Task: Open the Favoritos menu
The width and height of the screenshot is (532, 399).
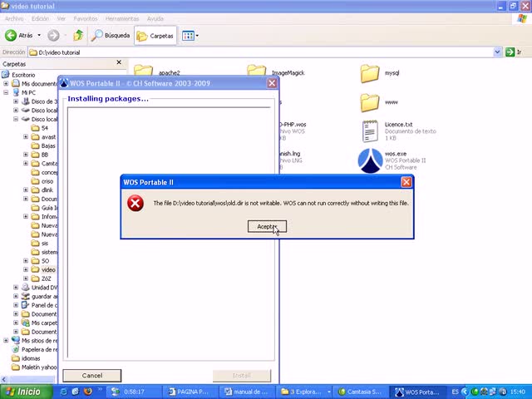Action: tap(86, 18)
